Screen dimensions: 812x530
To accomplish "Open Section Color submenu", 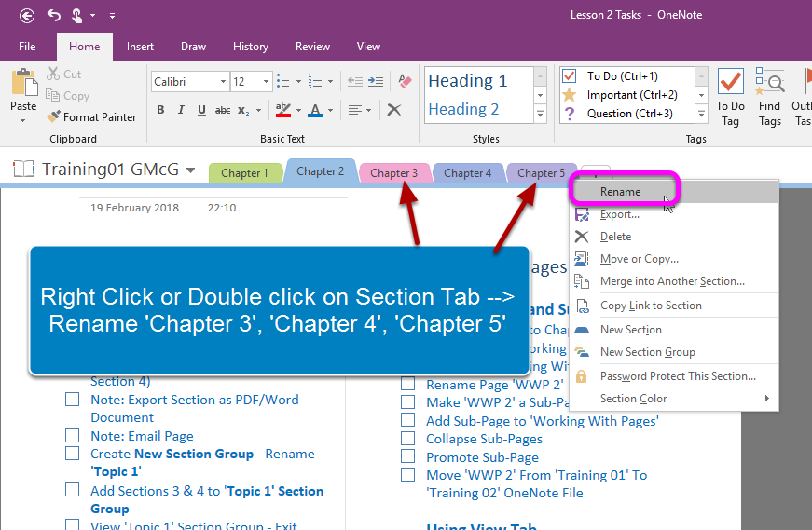I will coord(674,399).
